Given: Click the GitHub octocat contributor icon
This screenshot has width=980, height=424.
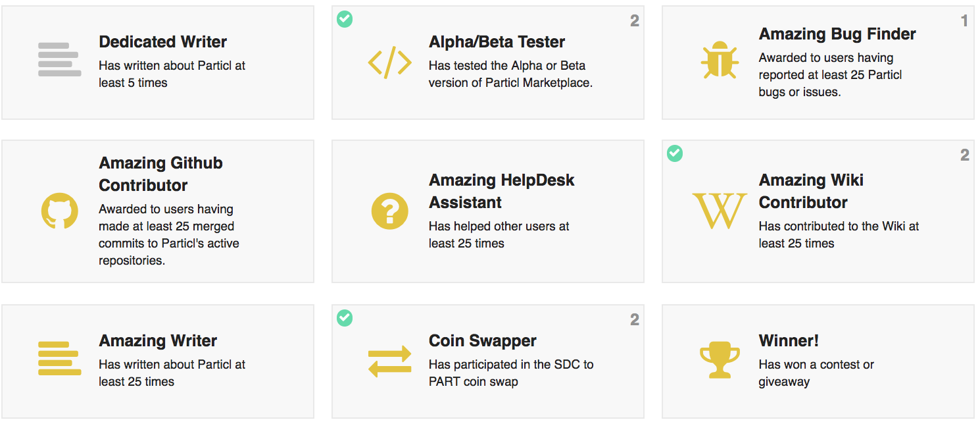Looking at the screenshot, I should 59,211.
